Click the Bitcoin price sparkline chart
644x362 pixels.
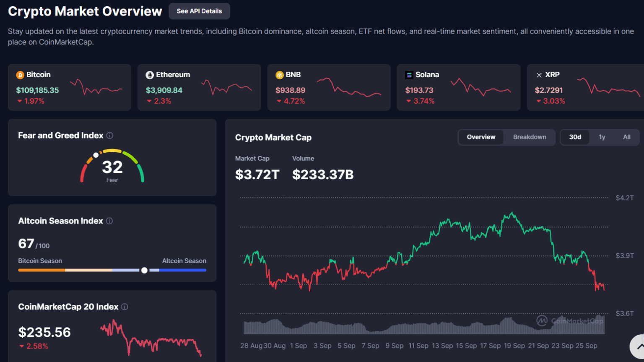pos(96,87)
